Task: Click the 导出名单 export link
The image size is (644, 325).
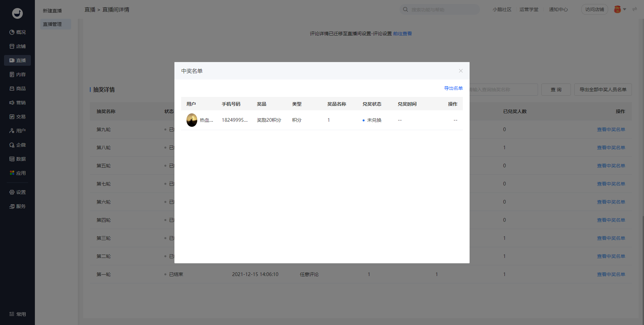Action: (x=453, y=88)
